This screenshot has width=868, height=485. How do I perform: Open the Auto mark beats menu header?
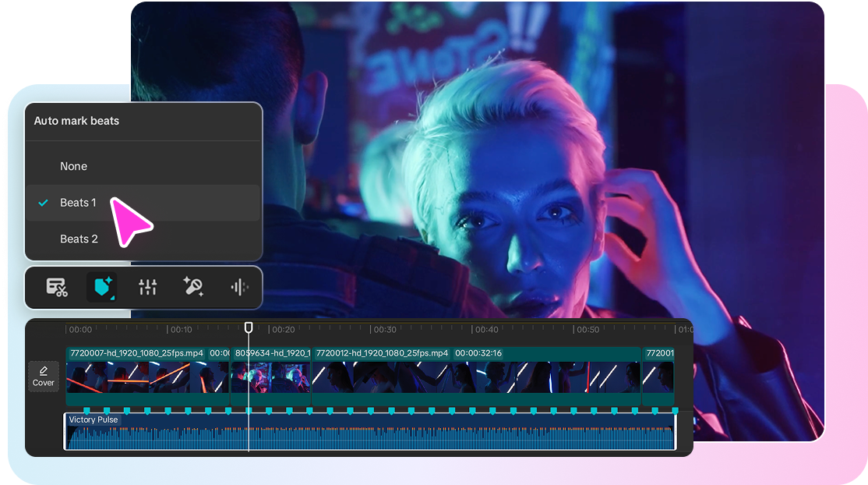76,121
